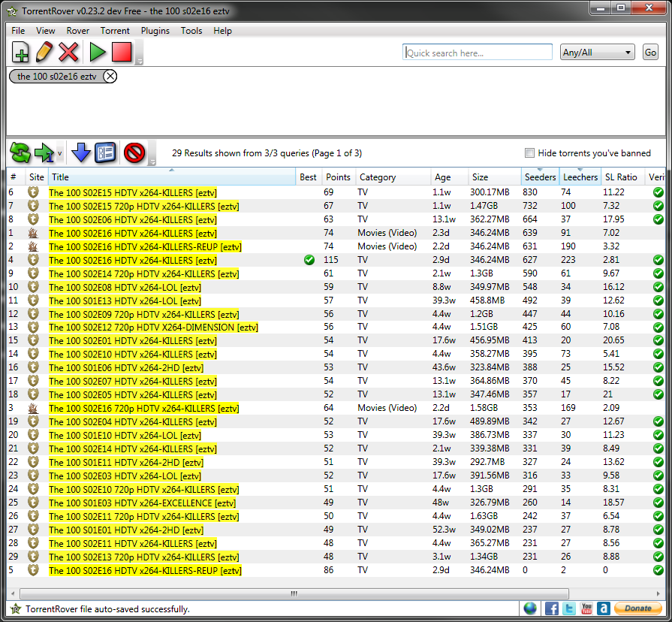The height and width of the screenshot is (622, 672).
Task: Open the Facebook icon in status bar
Action: click(552, 608)
